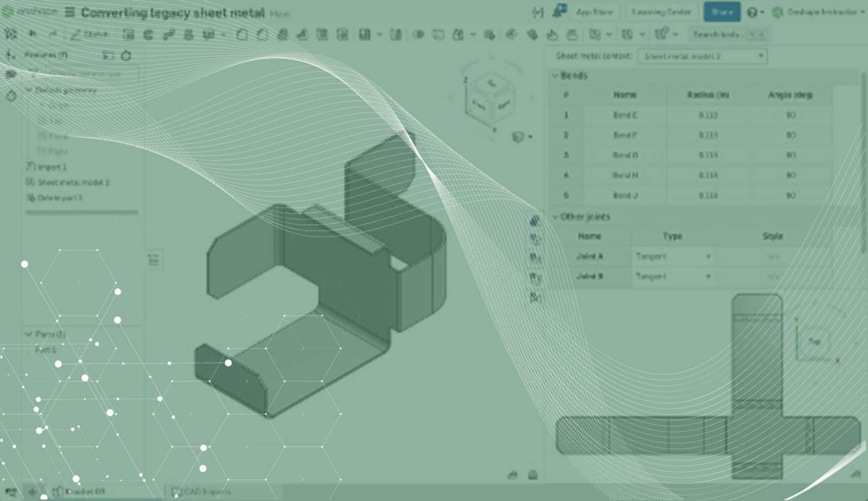Open the Sheet metal context dropdown
868x501 pixels.
click(702, 56)
